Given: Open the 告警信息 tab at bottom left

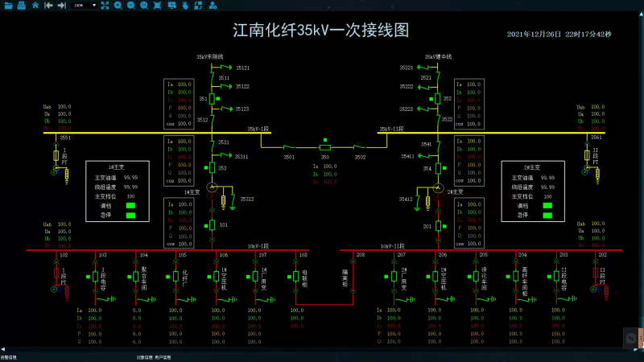Looking at the screenshot, I should pos(9,356).
